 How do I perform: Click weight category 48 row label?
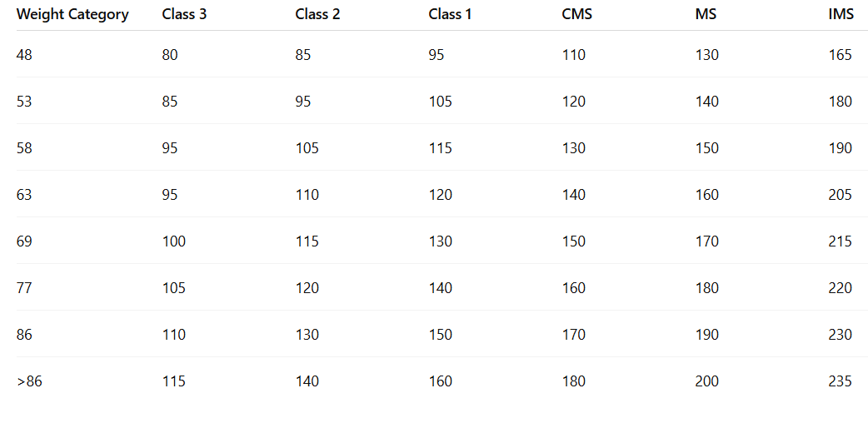click(x=25, y=55)
